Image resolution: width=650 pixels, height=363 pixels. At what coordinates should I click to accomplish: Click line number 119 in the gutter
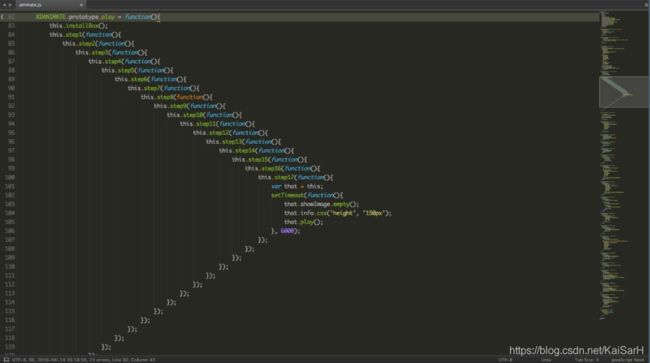10,347
